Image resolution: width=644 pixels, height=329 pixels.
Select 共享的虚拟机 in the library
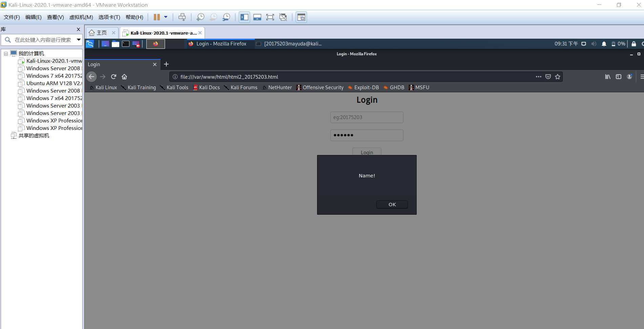(x=34, y=135)
